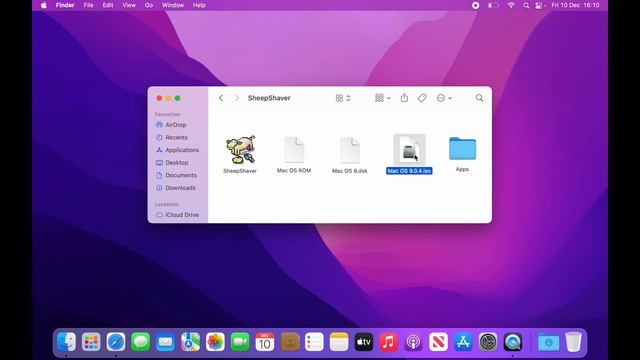Open Photos from the Dock
Viewport: 640px width, 360px height.
[215, 342]
